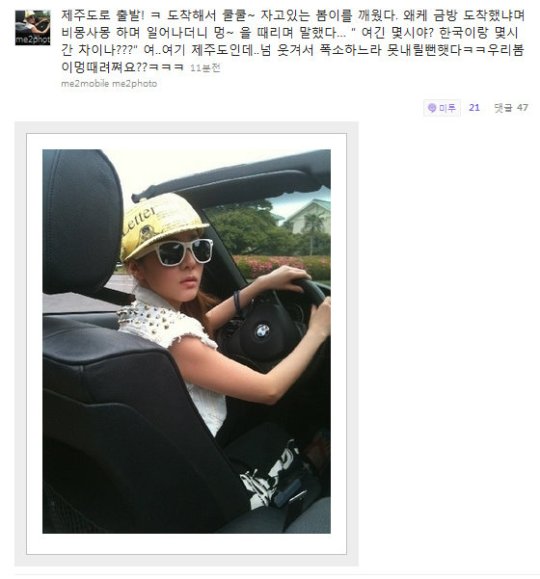540x579 pixels.
Task: Click the number 47 comment count
Action: coord(523,108)
